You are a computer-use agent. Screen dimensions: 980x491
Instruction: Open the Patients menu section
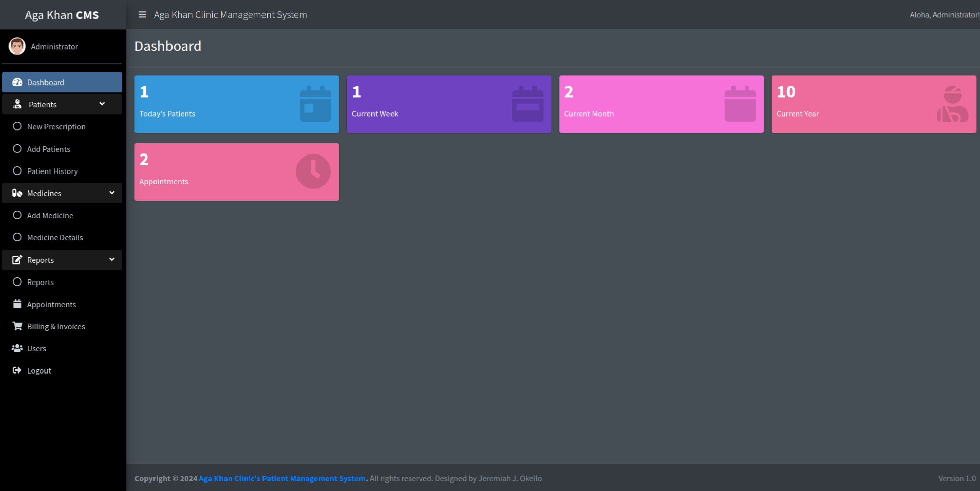click(x=62, y=104)
